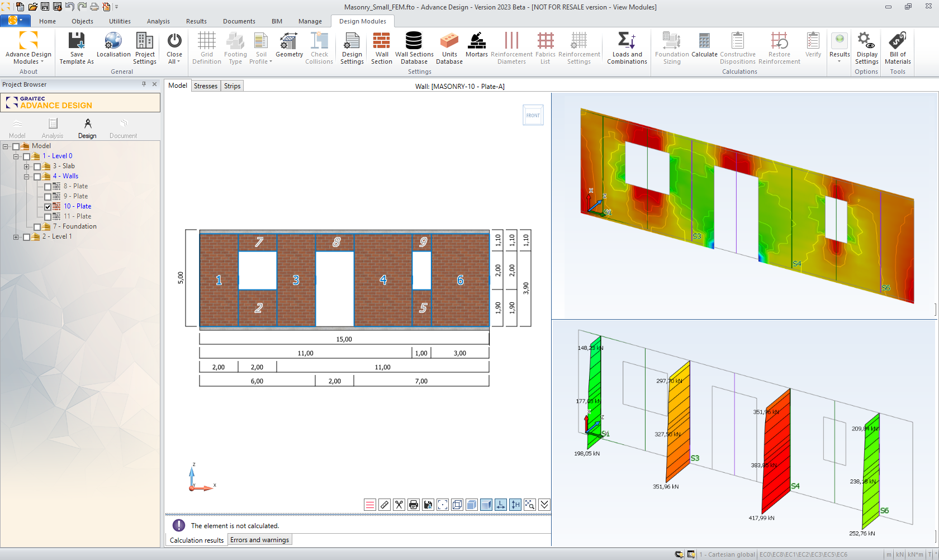
Task: Switch to the Strips tab
Action: point(232,86)
